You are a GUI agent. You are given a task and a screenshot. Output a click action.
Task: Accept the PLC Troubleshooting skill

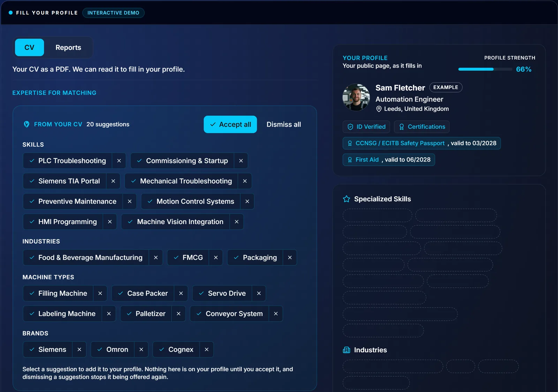click(68, 161)
